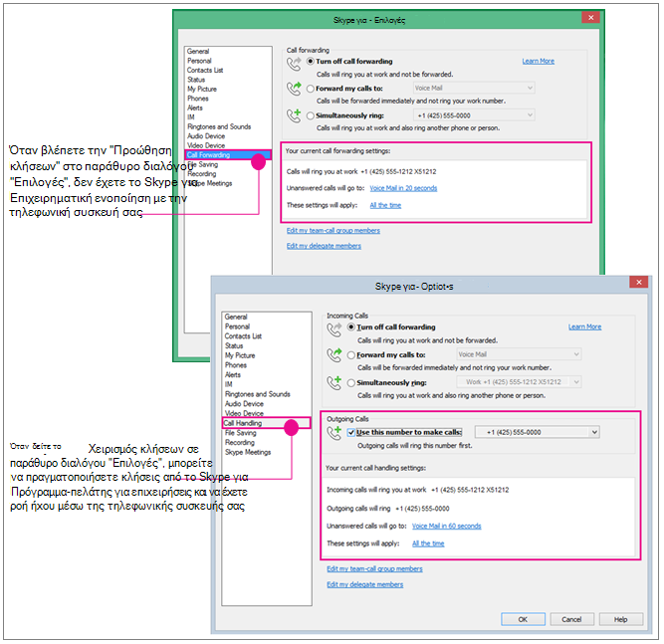Select Forward my calls to radio in the top window
The image size is (664, 644).
(x=311, y=89)
